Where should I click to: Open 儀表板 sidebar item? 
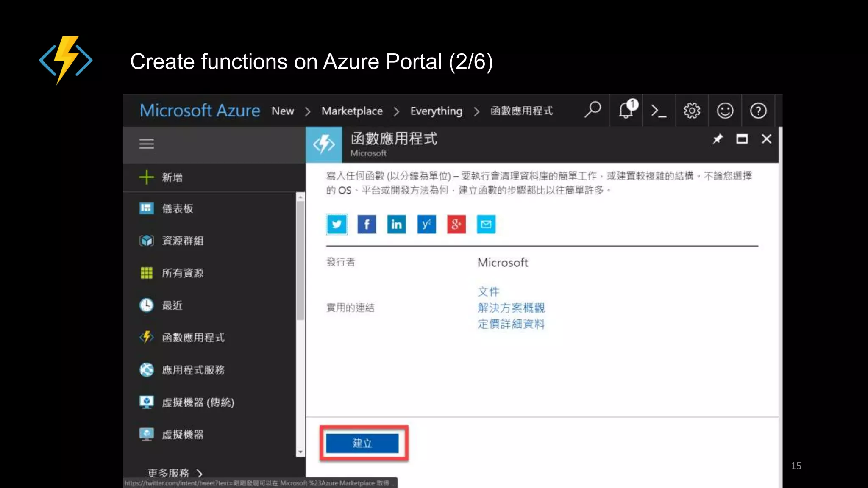[178, 208]
